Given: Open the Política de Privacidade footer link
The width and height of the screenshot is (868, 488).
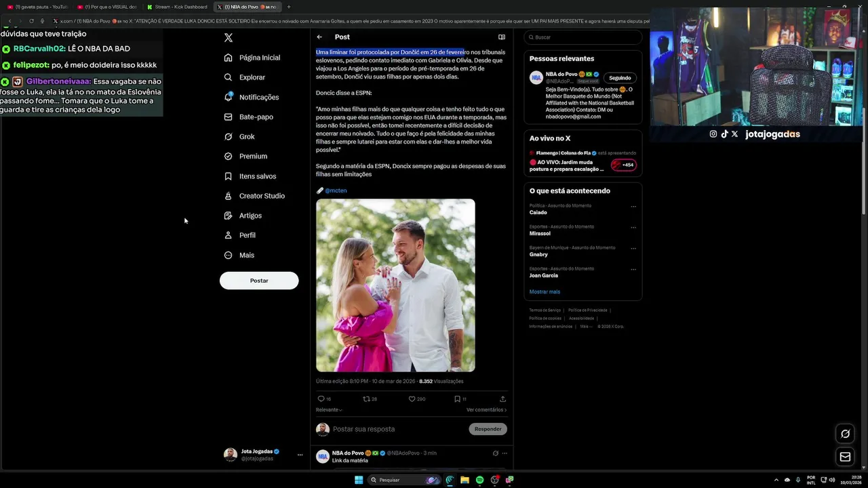Looking at the screenshot, I should point(588,310).
